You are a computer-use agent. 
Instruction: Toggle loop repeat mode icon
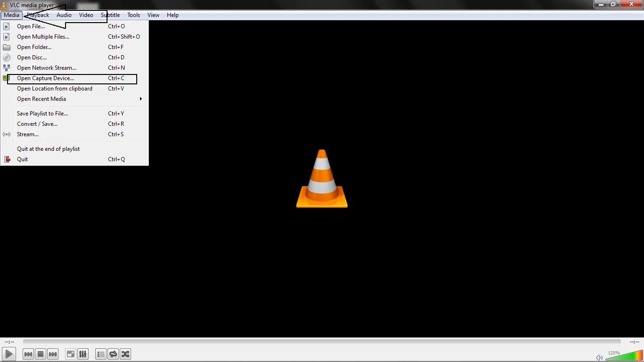point(113,354)
